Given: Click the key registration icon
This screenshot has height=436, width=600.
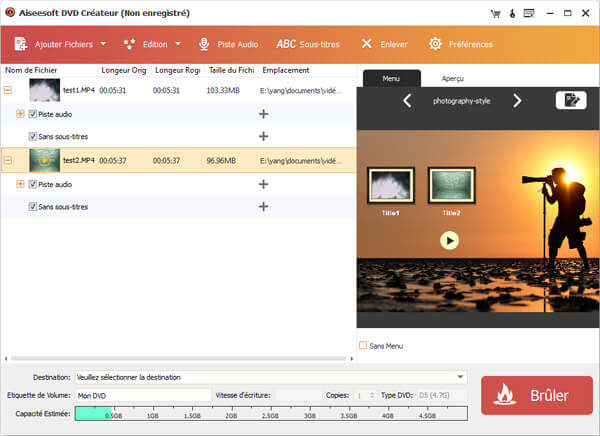Looking at the screenshot, I should pos(510,13).
